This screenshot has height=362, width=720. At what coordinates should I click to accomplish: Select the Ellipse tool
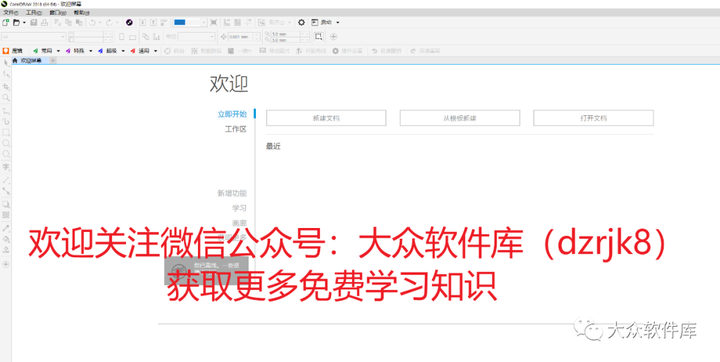point(6,143)
